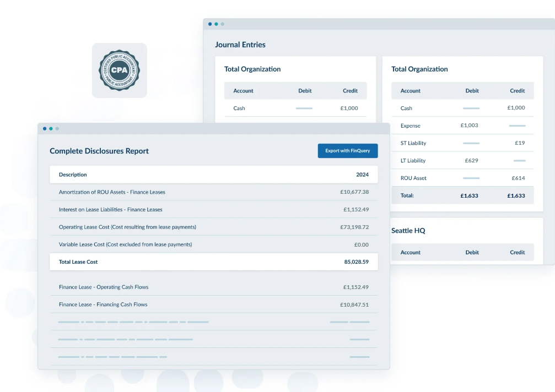Click the Export with FinQuery button
Screen dimensions: 555x392
[348, 150]
